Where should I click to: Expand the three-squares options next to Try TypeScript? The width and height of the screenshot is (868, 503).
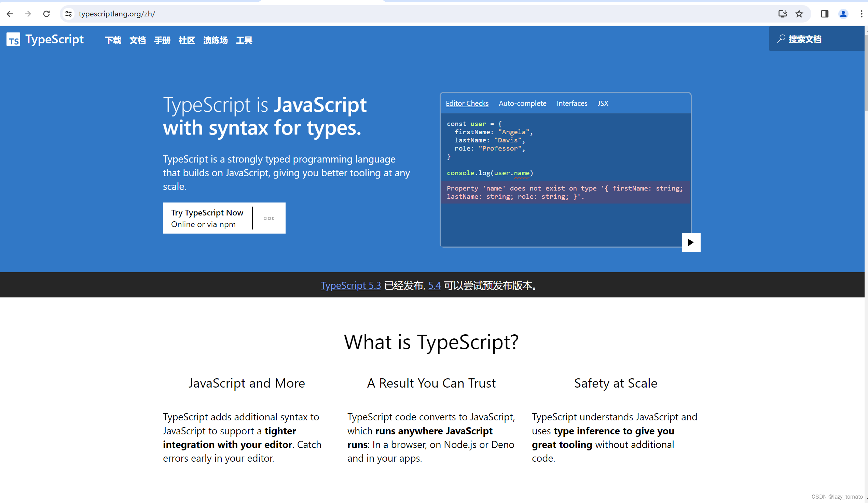tap(269, 218)
